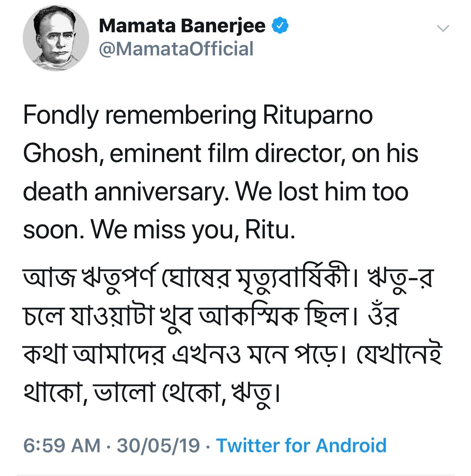Click the 30/05/19 date
Screen dimensions: 471x476
click(158, 445)
